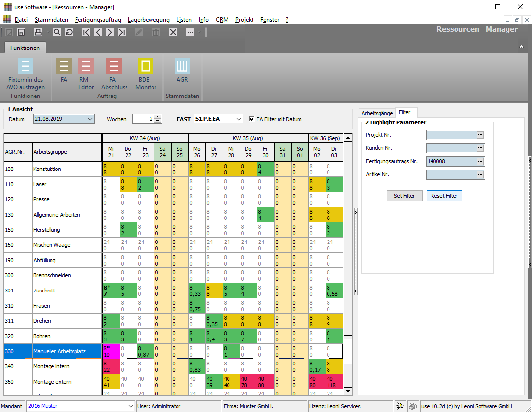Open the Fertigungsauftrag menu
This screenshot has width=532, height=412.
point(98,20)
